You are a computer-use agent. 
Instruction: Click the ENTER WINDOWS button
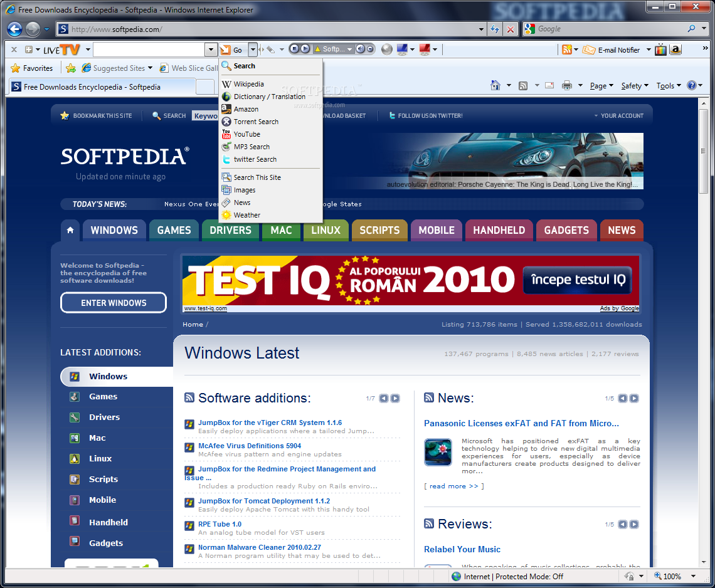point(114,303)
